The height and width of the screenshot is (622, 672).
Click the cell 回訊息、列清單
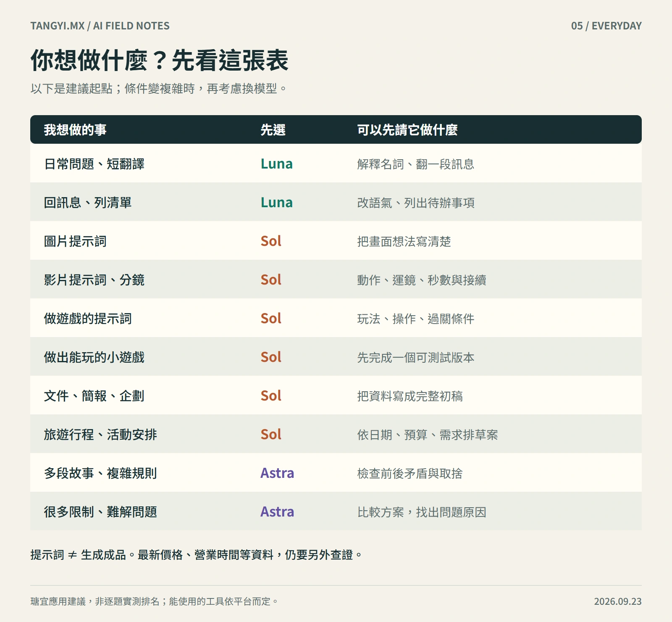[88, 203]
